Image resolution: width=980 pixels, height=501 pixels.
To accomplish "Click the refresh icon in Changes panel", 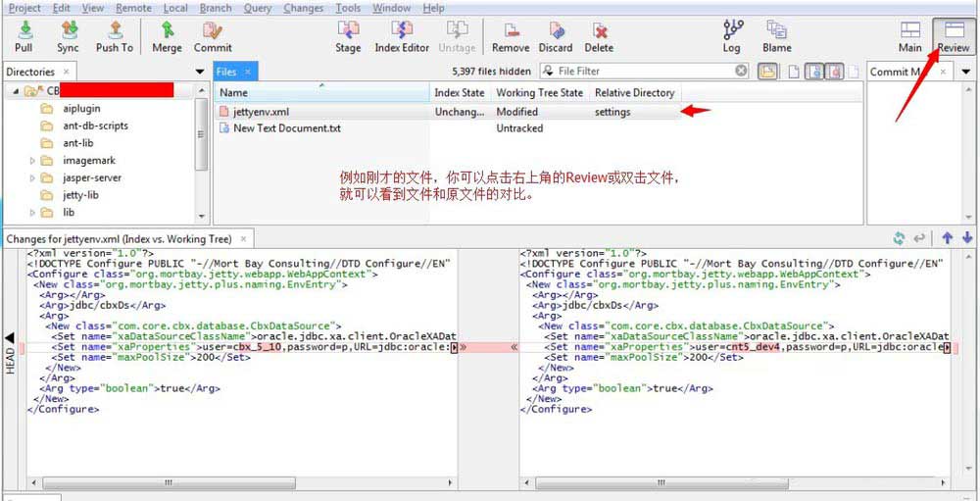I will [x=900, y=238].
